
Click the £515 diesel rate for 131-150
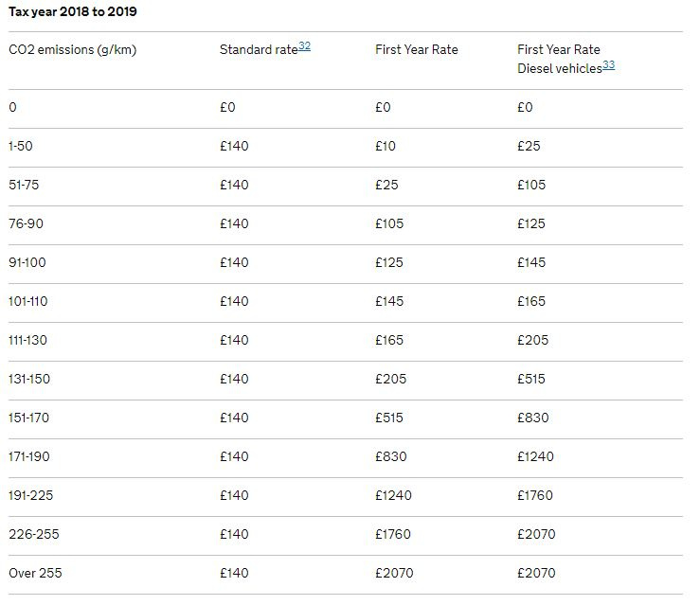click(x=531, y=379)
